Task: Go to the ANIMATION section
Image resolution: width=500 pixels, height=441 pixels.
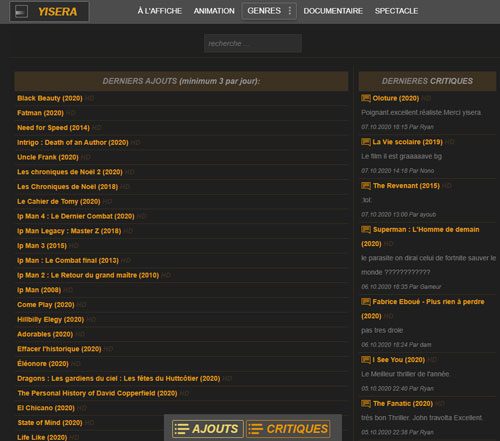Action: 214,11
